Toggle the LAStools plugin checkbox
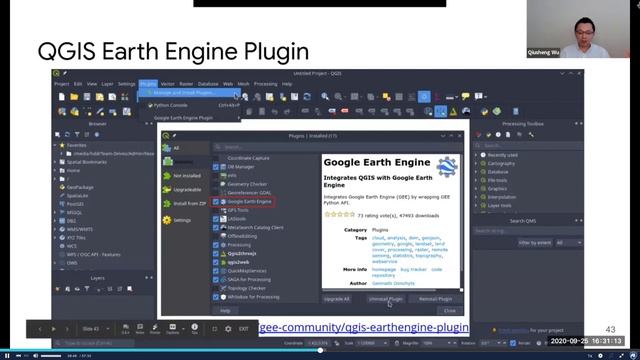Viewport: 640px width, 360px height. tap(216, 219)
